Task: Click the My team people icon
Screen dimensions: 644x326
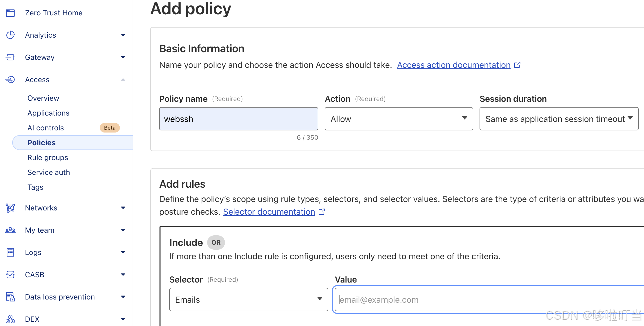Action: click(10, 230)
